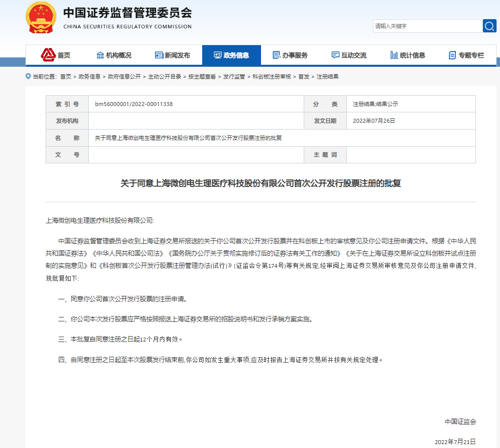
Task: Click the 发布机构 label cell
Action: (x=67, y=121)
